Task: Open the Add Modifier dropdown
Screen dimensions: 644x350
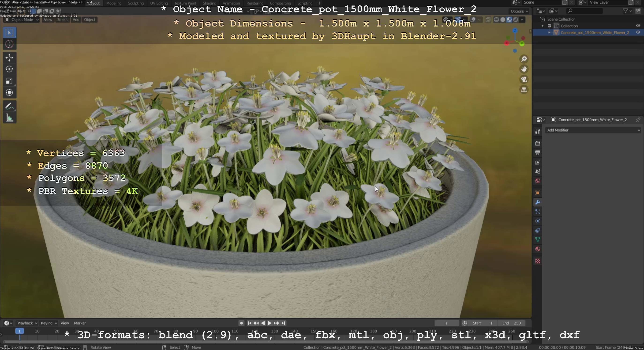Action: (593, 130)
